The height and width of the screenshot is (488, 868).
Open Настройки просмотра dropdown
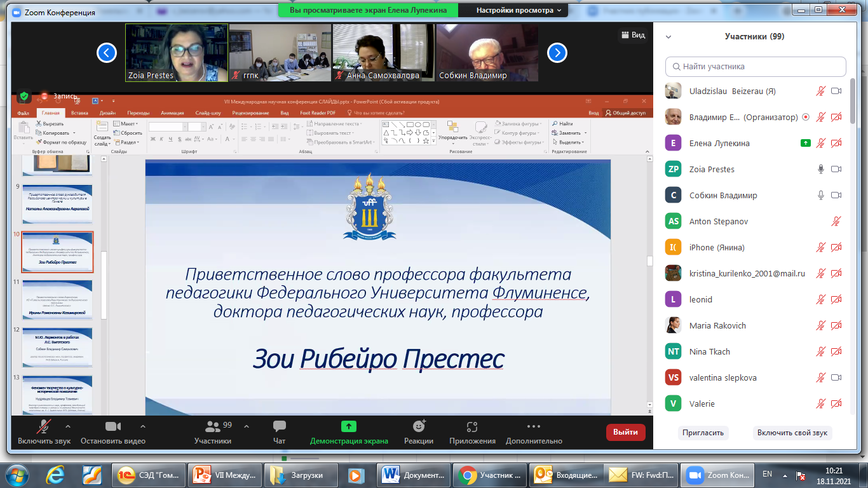pyautogui.click(x=519, y=10)
